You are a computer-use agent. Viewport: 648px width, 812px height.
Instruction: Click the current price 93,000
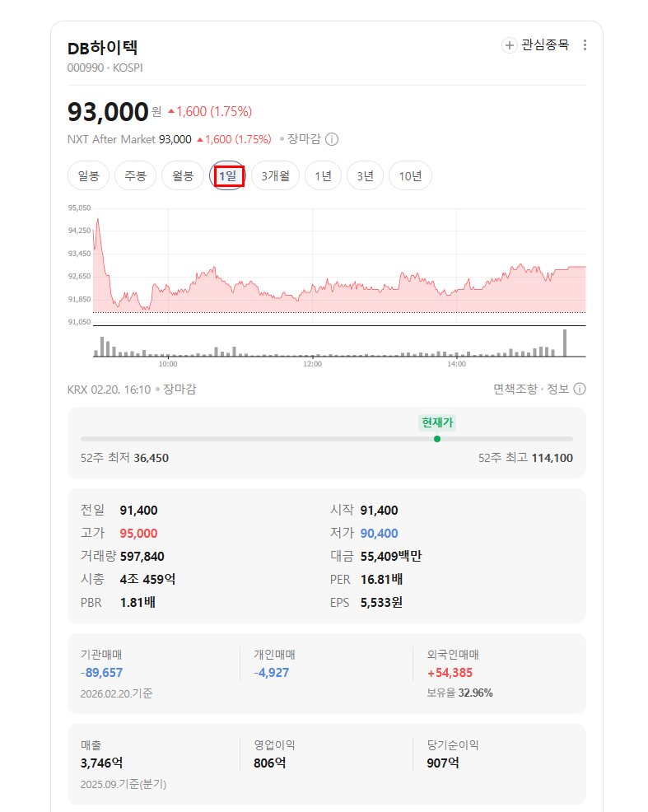(x=108, y=112)
